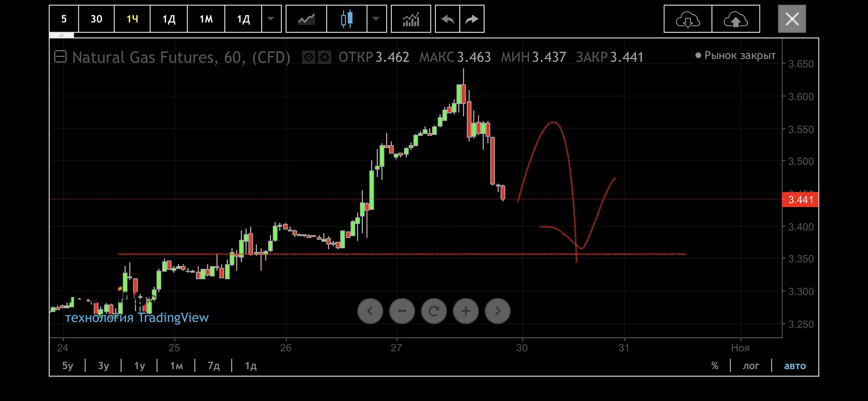This screenshot has height=401, width=868.
Task: Redo the last chart action
Action: tap(472, 19)
